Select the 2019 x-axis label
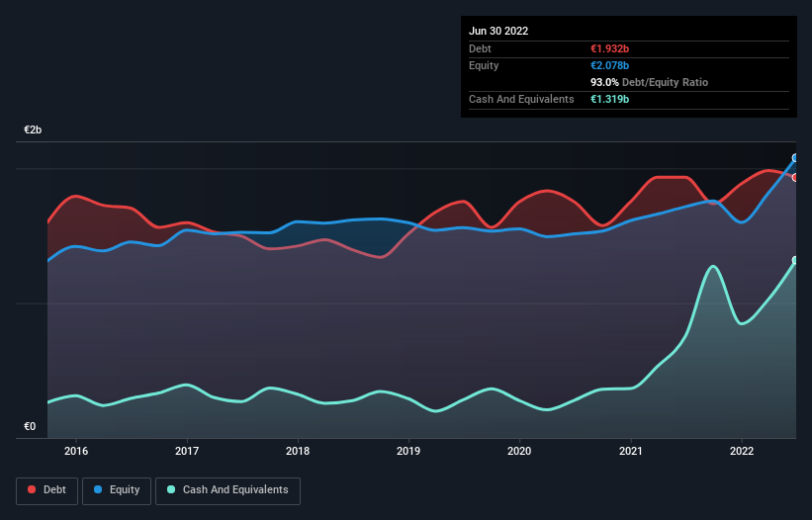Screen dimensions: 812x520 coord(408,452)
